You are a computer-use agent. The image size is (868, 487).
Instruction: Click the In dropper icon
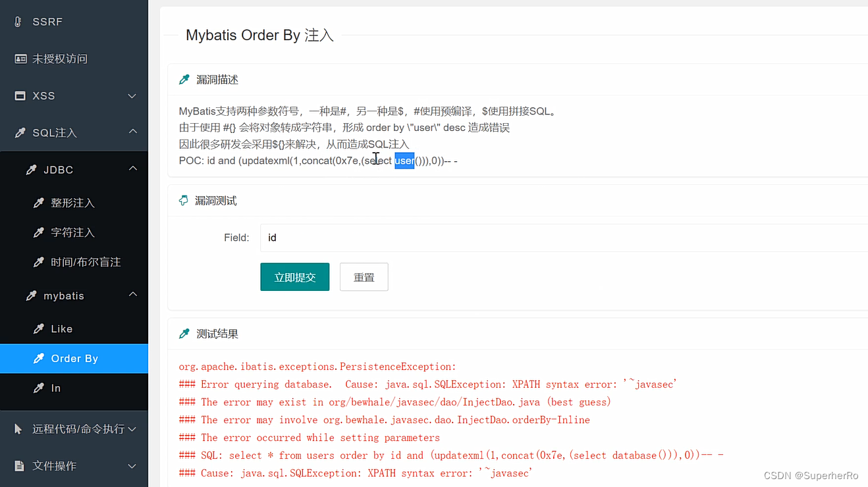tap(38, 388)
